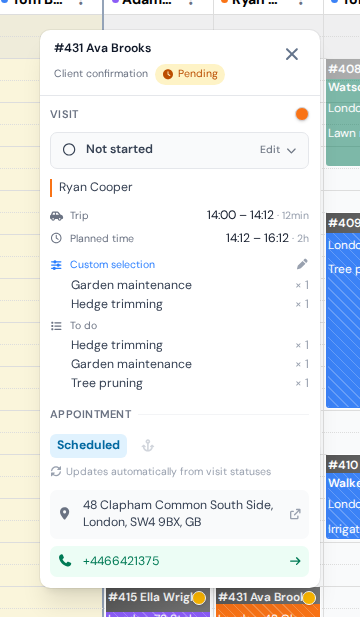Close the #431 Ava Brooks popup
This screenshot has width=360, height=617.
click(292, 54)
